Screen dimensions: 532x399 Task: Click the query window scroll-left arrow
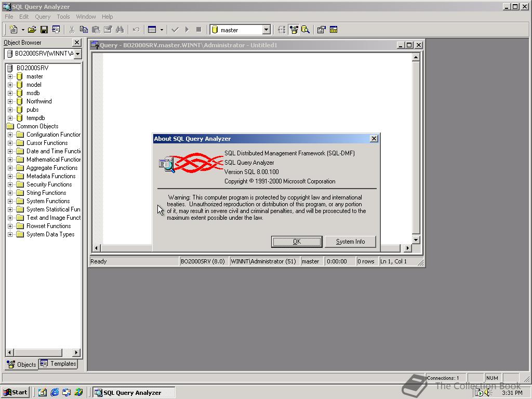click(96, 248)
